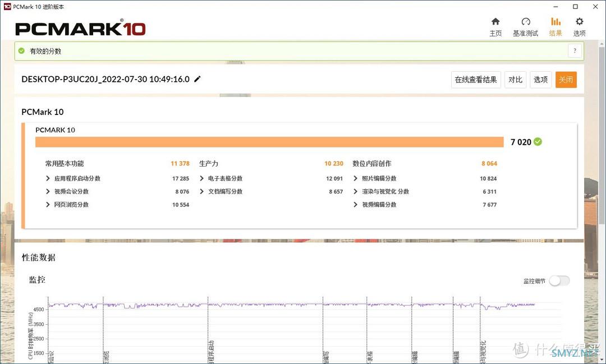Expand 照片编辑分数 row
Image resolution: width=606 pixels, height=364 pixels.
tap(355, 178)
